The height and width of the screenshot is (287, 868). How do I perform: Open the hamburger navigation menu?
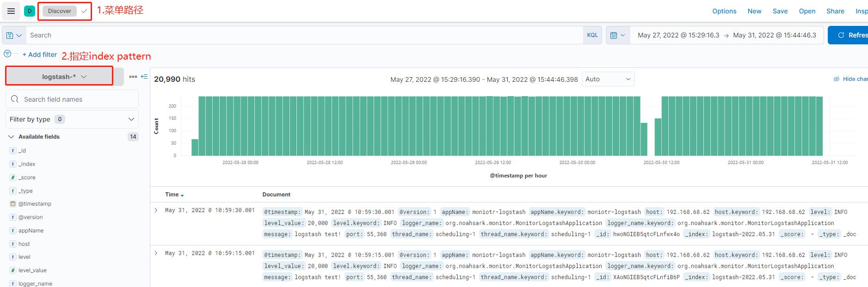pos(11,11)
